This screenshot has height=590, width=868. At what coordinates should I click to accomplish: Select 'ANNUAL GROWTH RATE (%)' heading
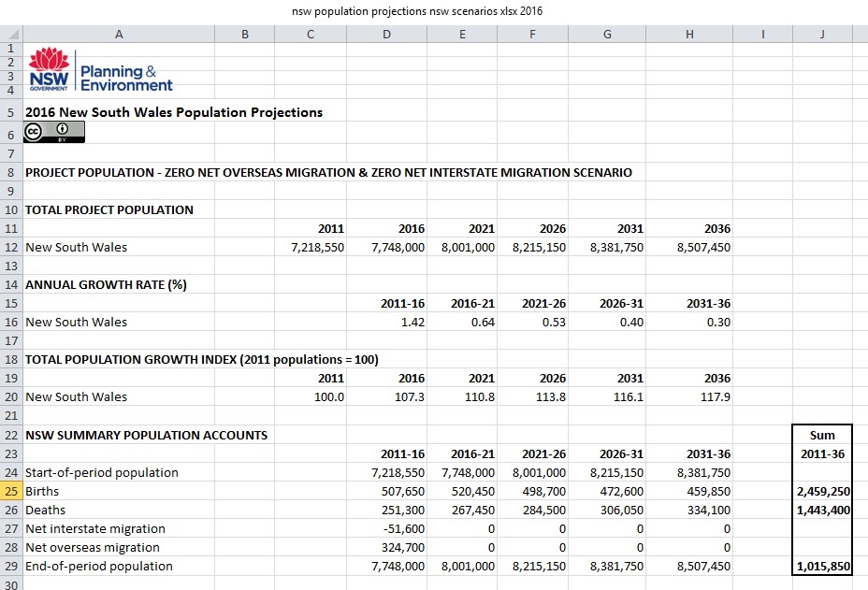[x=106, y=284]
